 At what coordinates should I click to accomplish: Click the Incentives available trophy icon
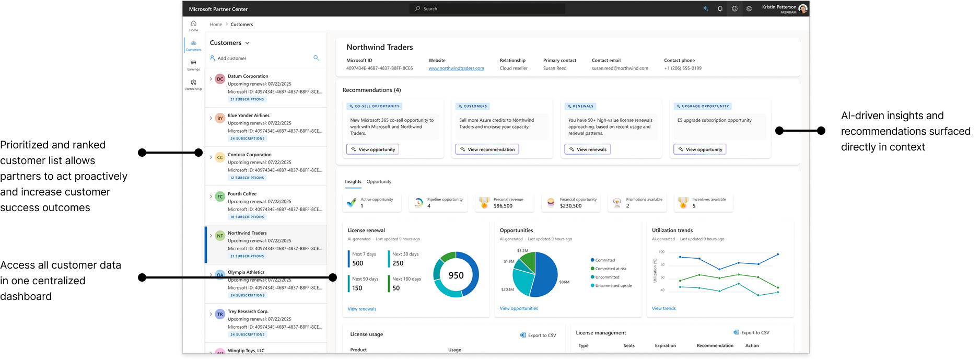click(683, 202)
